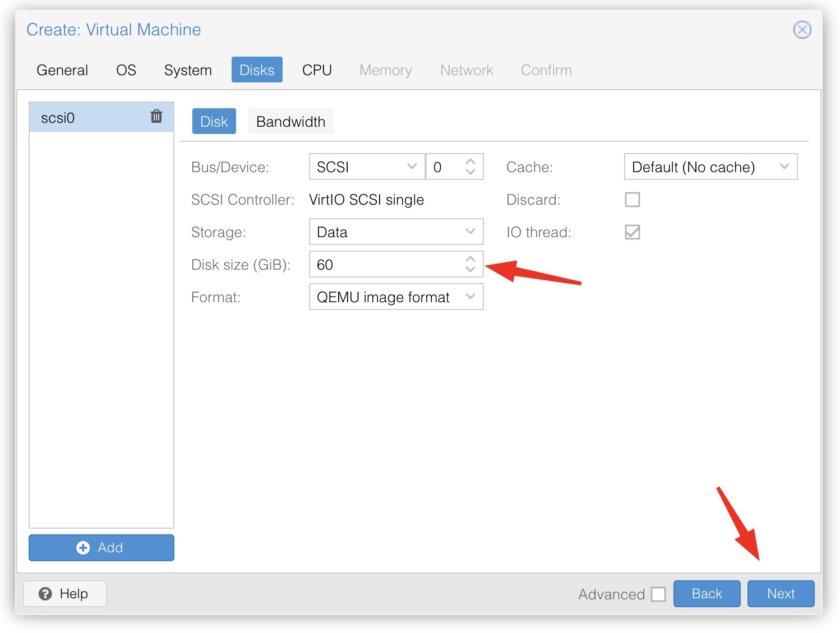Open the Bus/Device SCSI dropdown

(x=367, y=167)
